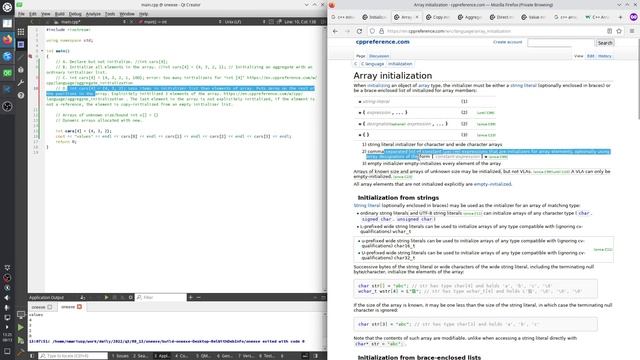The height and width of the screenshot is (360, 640).
Task: Click the Filter field in Application Output
Action: click(161, 298)
